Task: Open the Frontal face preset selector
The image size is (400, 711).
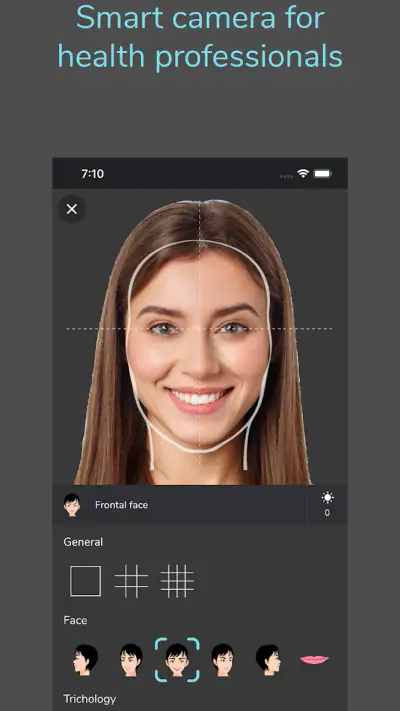Action: coord(180,505)
